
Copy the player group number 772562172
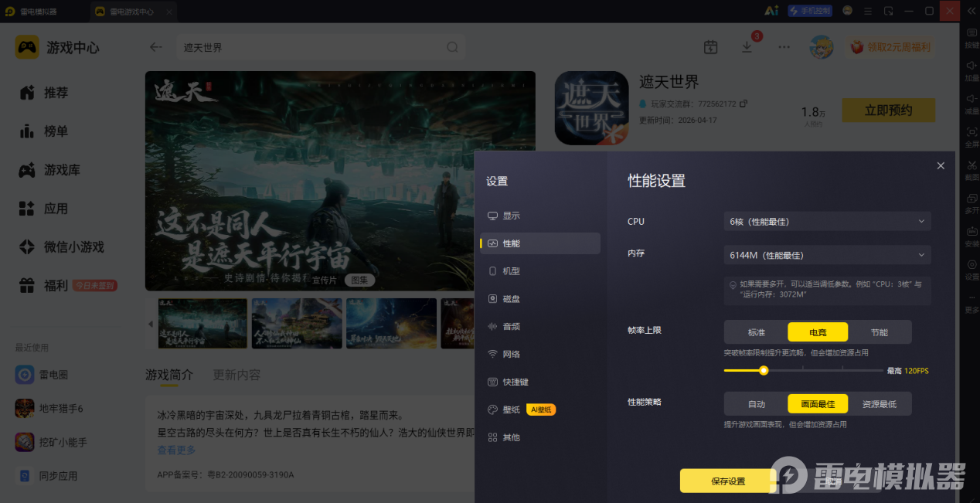click(x=744, y=104)
